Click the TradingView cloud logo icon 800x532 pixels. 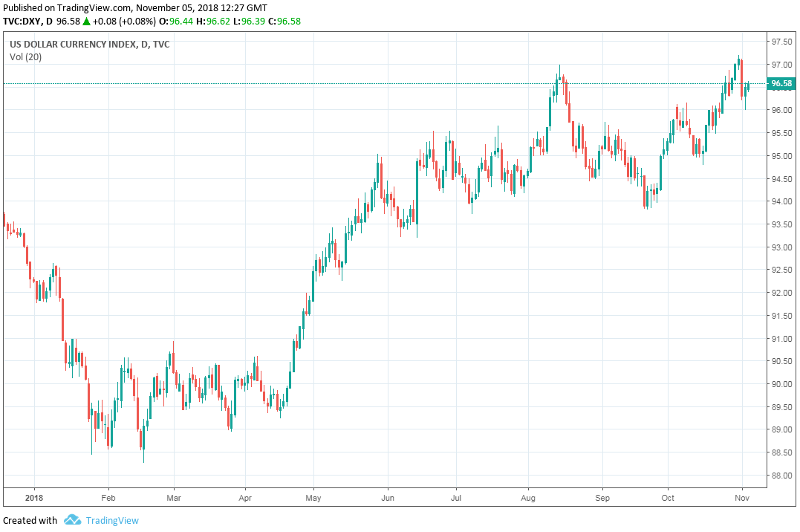click(72, 520)
